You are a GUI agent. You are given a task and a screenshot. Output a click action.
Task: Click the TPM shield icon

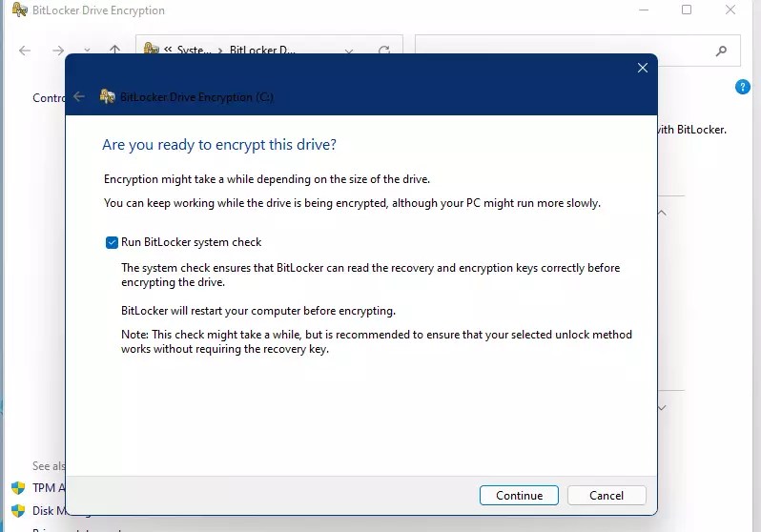click(x=18, y=487)
